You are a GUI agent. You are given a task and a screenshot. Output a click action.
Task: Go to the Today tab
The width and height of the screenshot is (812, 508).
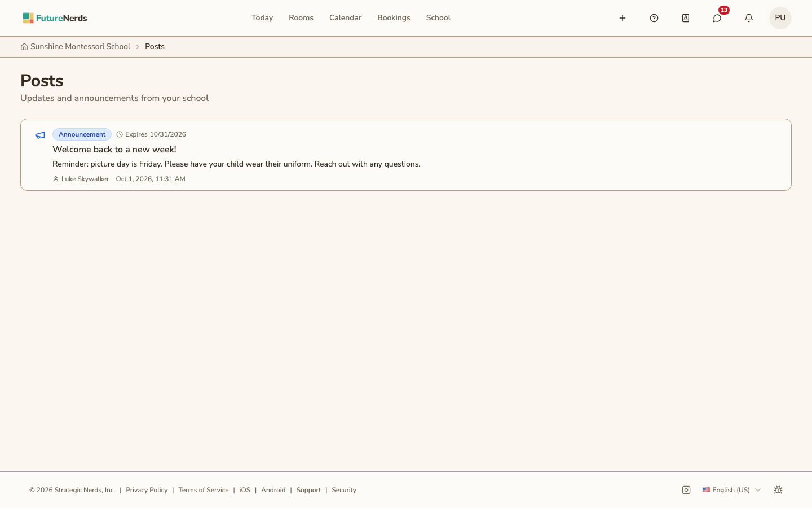pos(262,18)
